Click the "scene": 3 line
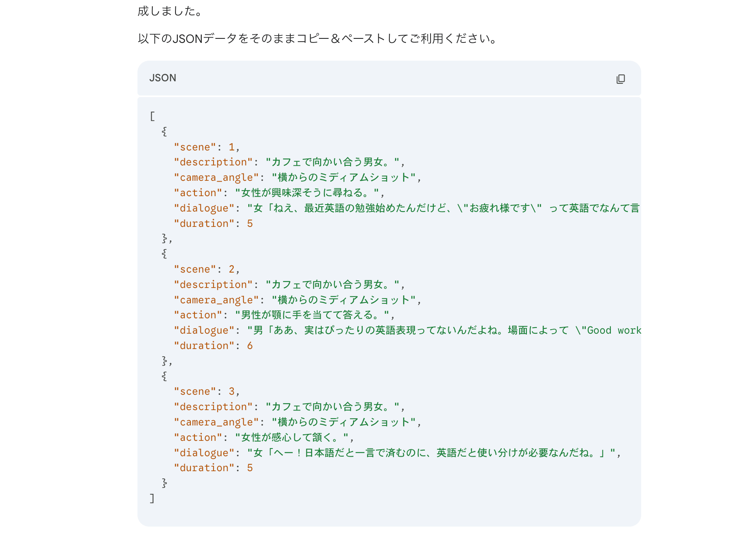756x546 pixels. 207,392
